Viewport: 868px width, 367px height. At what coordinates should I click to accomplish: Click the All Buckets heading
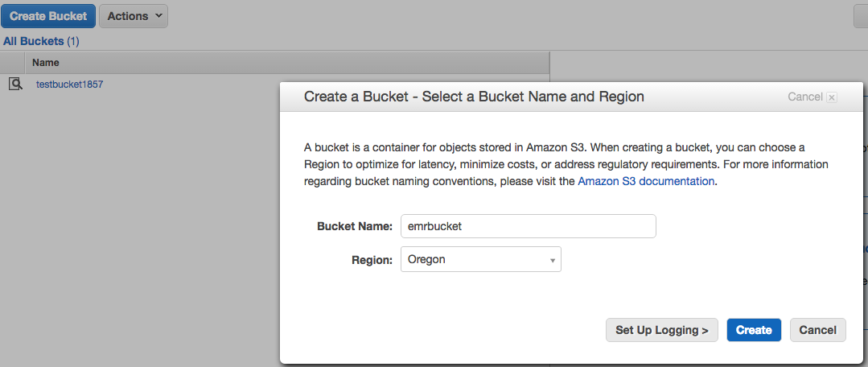point(33,41)
